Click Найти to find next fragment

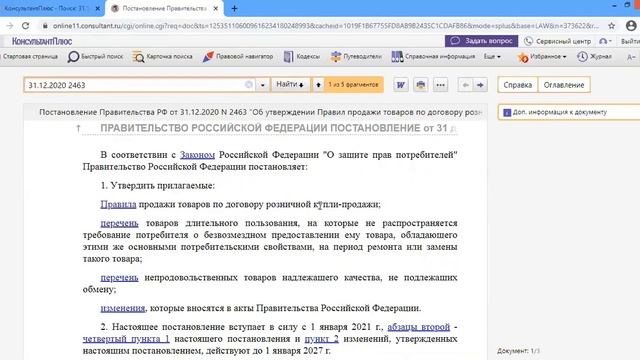tap(290, 84)
